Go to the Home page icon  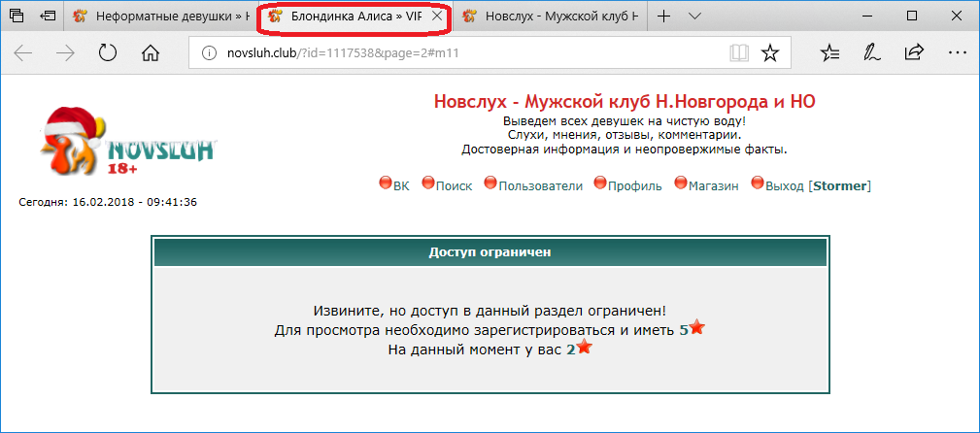point(151,53)
